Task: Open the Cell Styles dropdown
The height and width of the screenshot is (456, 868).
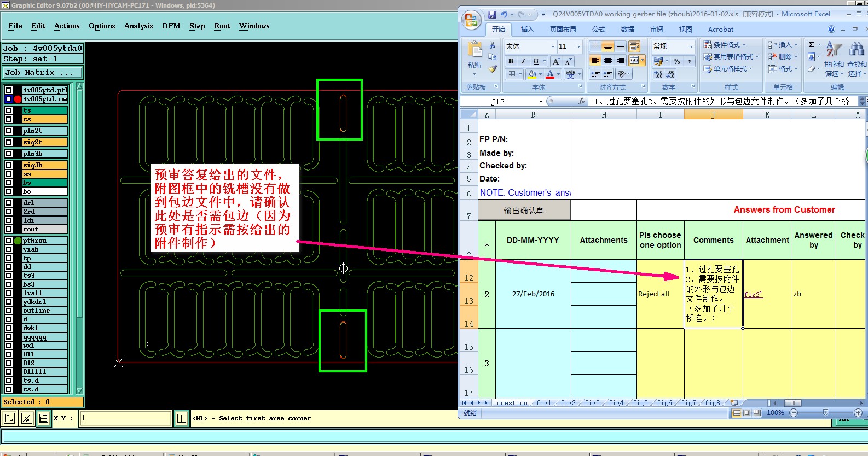Action: point(728,69)
